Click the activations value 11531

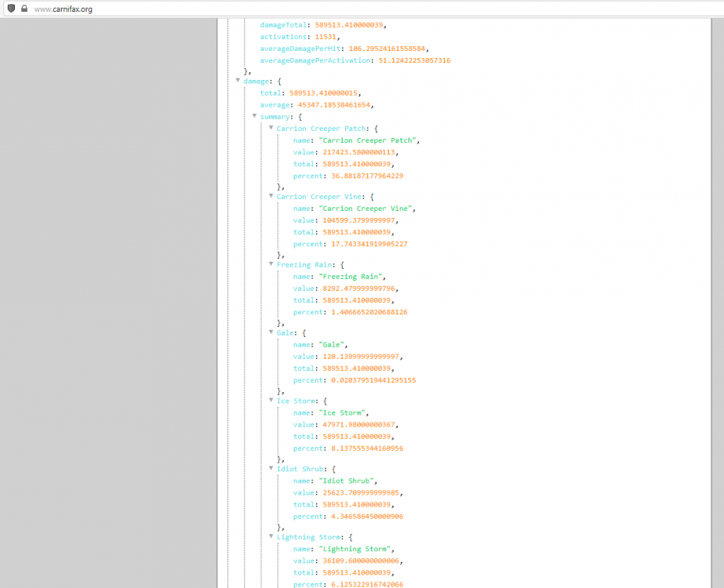point(322,37)
